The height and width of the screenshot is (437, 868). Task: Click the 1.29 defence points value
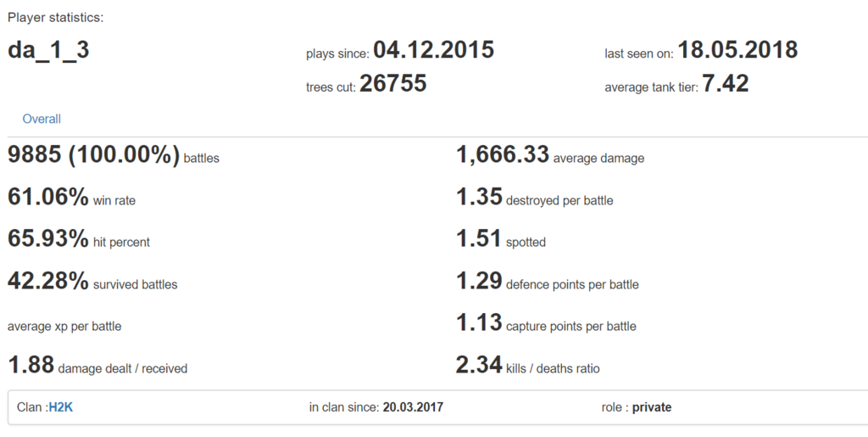[479, 282]
